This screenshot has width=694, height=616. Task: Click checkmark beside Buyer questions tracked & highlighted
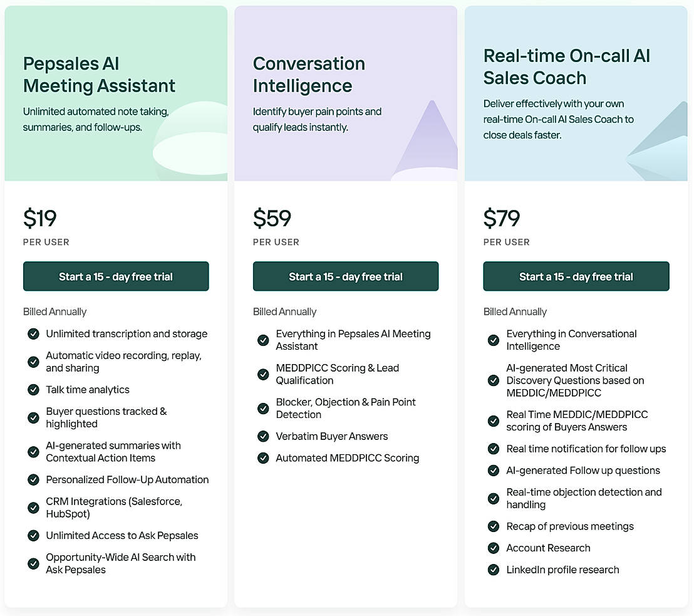33,417
